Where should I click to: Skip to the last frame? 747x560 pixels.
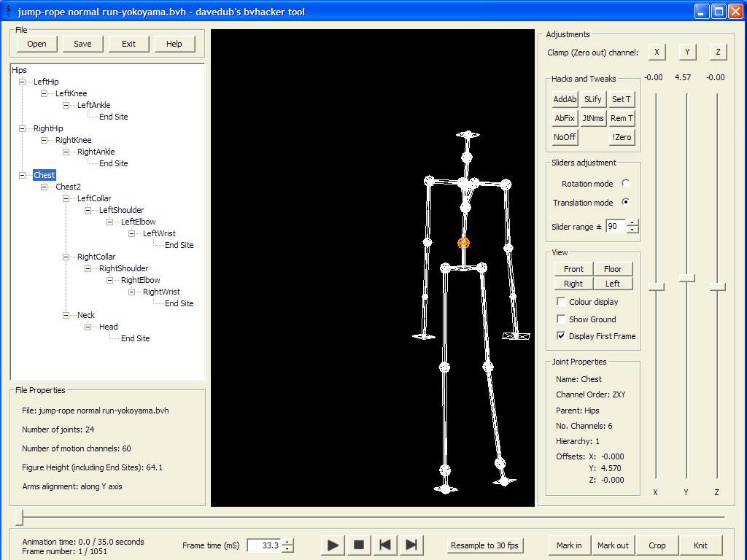411,545
